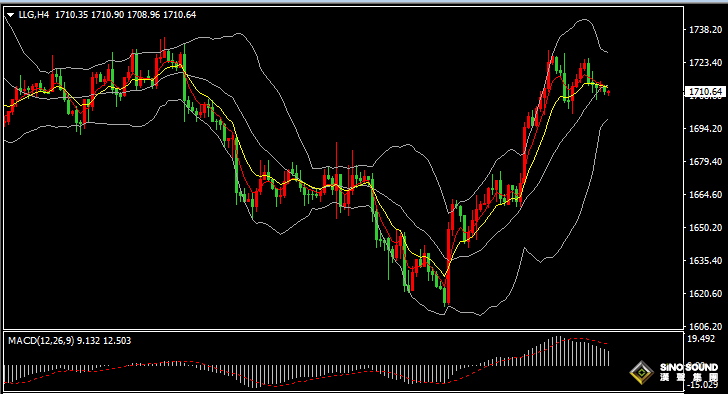
Task: Click the 1650.20 price axis label
Action: point(705,227)
